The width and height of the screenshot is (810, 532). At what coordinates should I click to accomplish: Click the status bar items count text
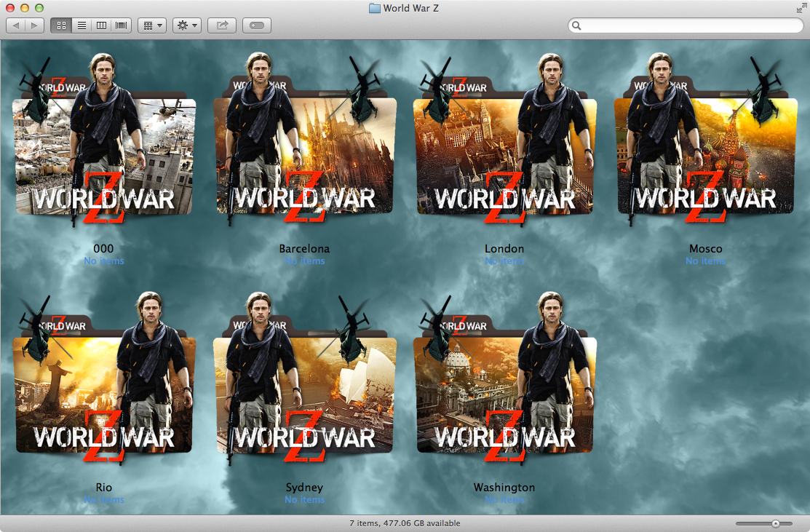(x=405, y=523)
